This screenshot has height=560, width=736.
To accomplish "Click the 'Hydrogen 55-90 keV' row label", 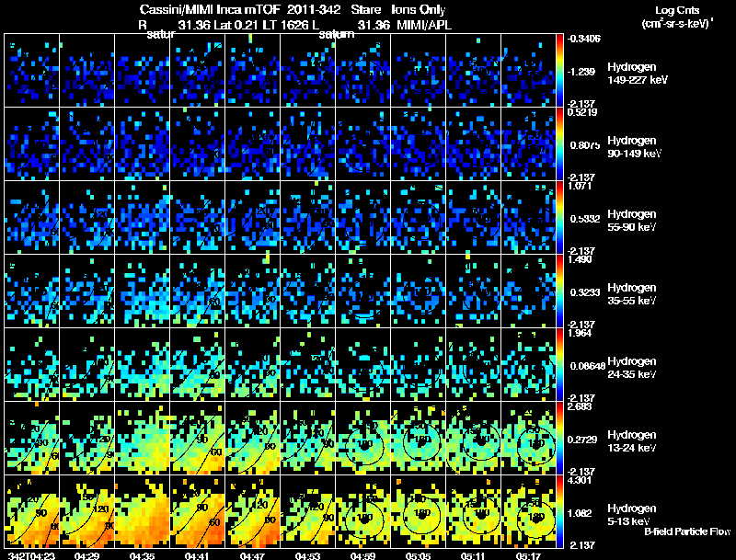I will coord(632,221).
